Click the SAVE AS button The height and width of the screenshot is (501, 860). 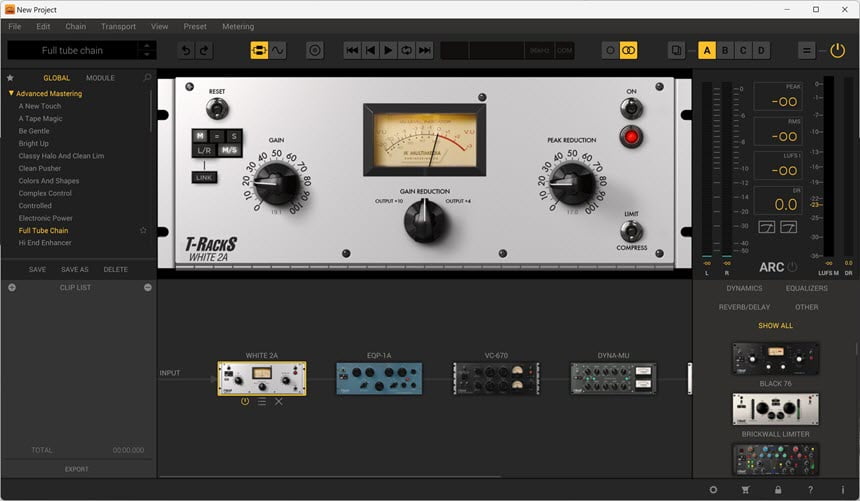click(x=75, y=269)
